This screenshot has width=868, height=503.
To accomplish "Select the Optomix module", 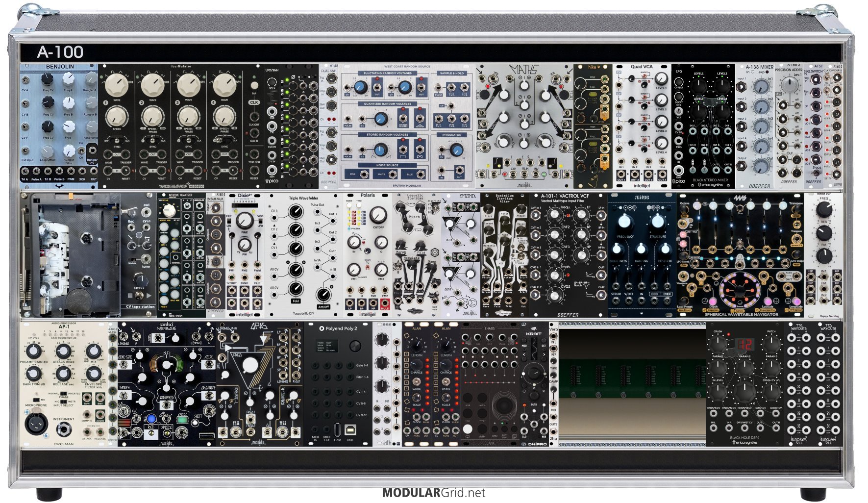I will tap(461, 254).
